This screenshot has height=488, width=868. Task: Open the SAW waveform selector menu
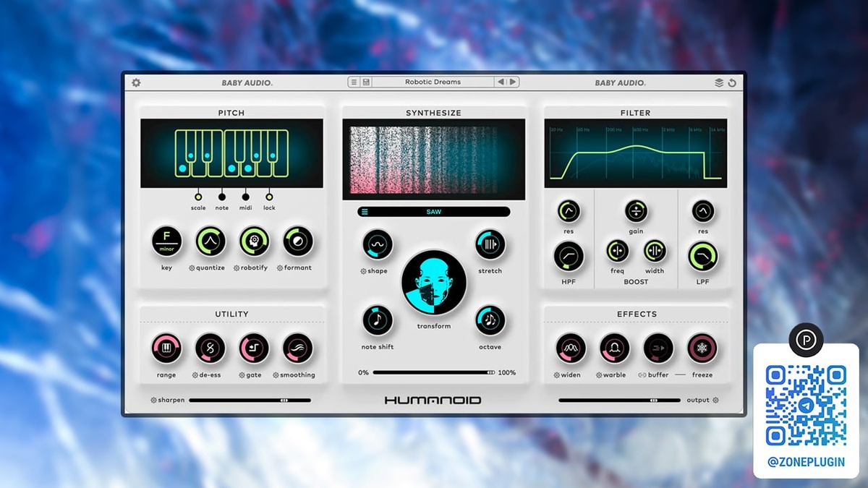coord(434,213)
